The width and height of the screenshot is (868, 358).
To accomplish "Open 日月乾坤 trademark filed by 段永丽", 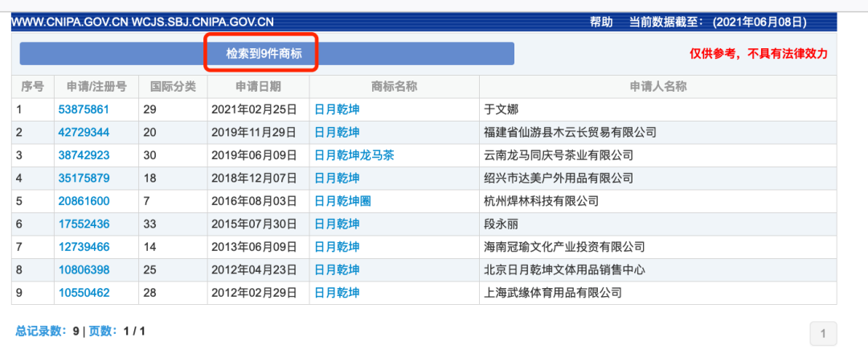I will point(337,224).
